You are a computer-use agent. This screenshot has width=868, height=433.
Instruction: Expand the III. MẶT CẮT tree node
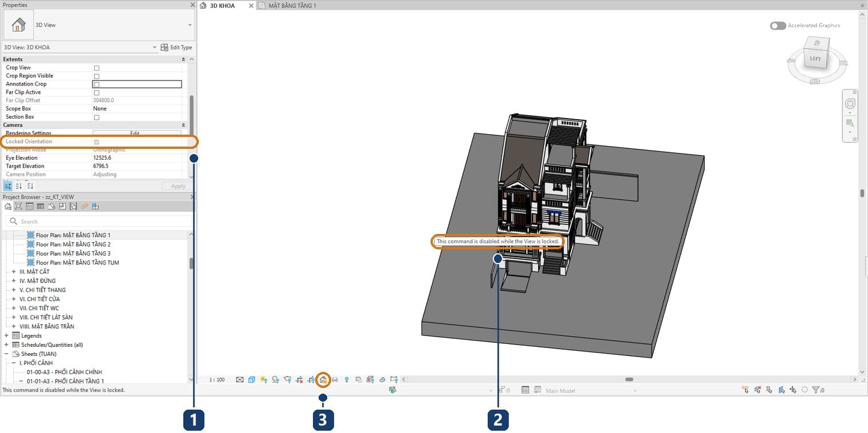14,272
